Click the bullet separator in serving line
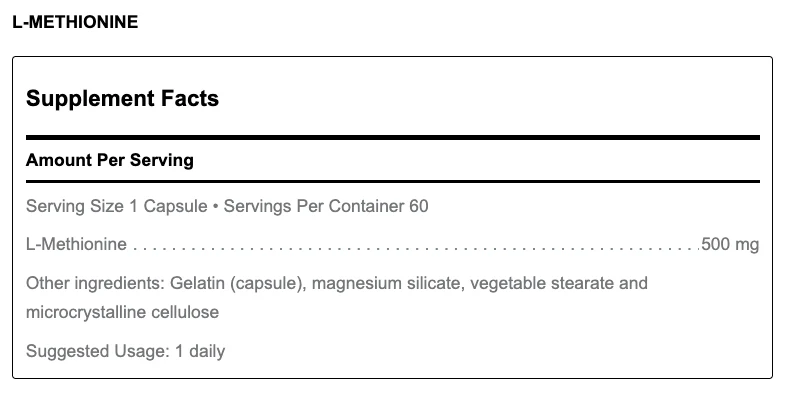Image resolution: width=793 pixels, height=397 pixels. (216, 207)
